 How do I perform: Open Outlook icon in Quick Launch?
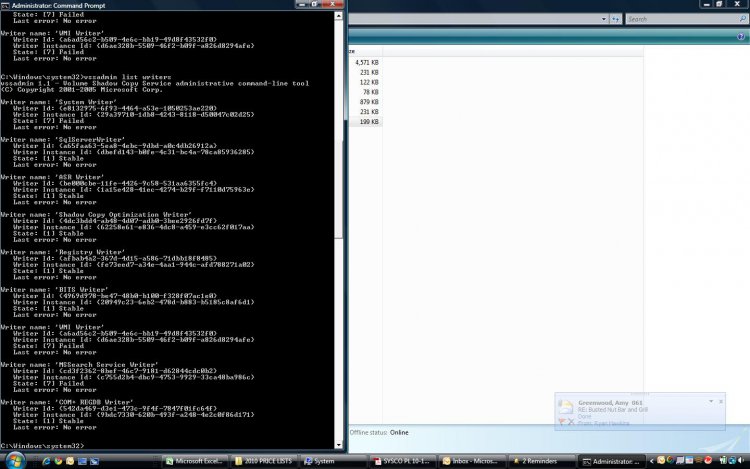(70, 461)
